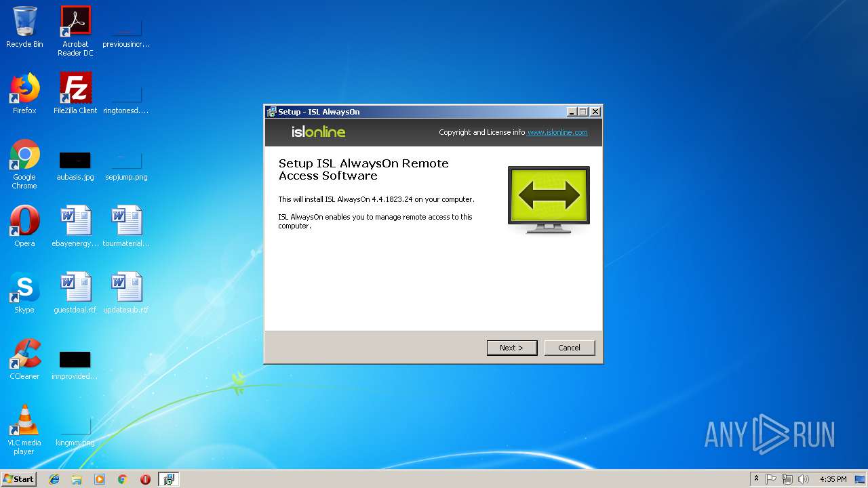Image resolution: width=868 pixels, height=488 pixels.
Task: Select innprovided file on desktop
Action: point(75,365)
